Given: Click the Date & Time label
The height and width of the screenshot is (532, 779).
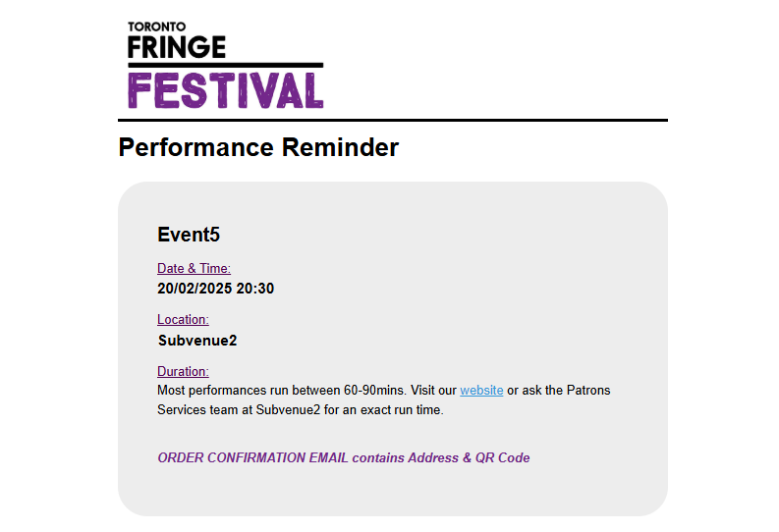Looking at the screenshot, I should [194, 269].
